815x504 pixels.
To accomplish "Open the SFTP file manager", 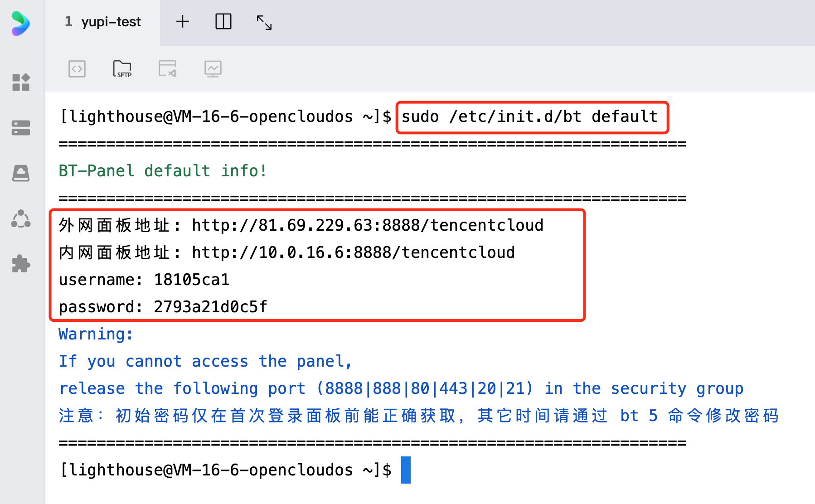I will (x=122, y=69).
